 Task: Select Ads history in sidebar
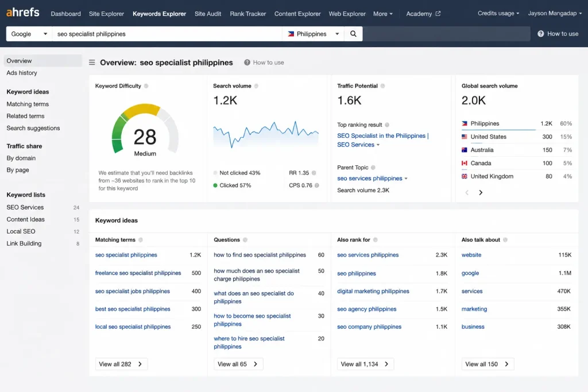tap(22, 73)
